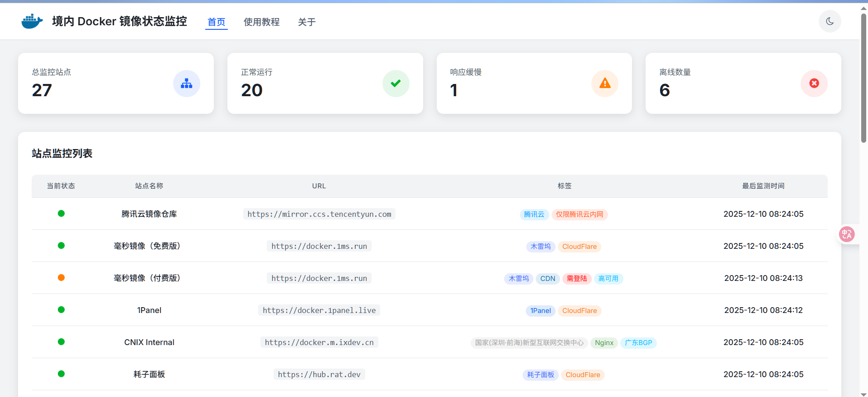Select site name 1Panel
This screenshot has width=868, height=397.
pyautogui.click(x=149, y=310)
